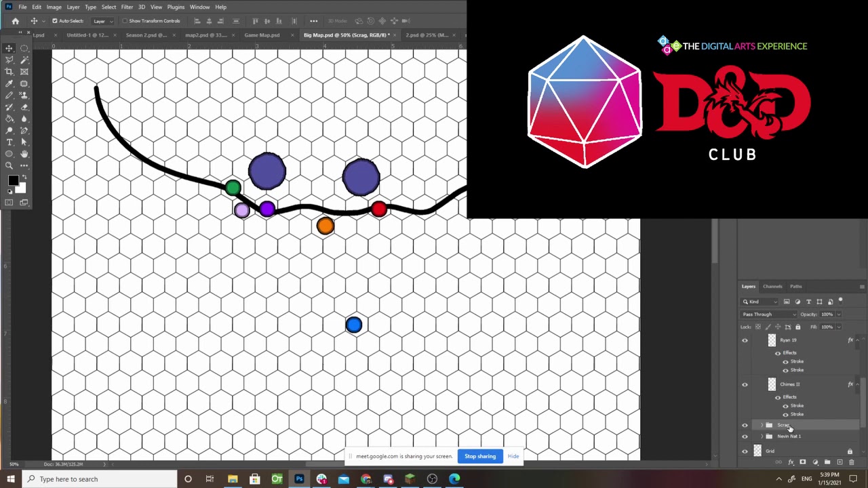
Task: Hide the Scrag group
Action: tap(745, 426)
